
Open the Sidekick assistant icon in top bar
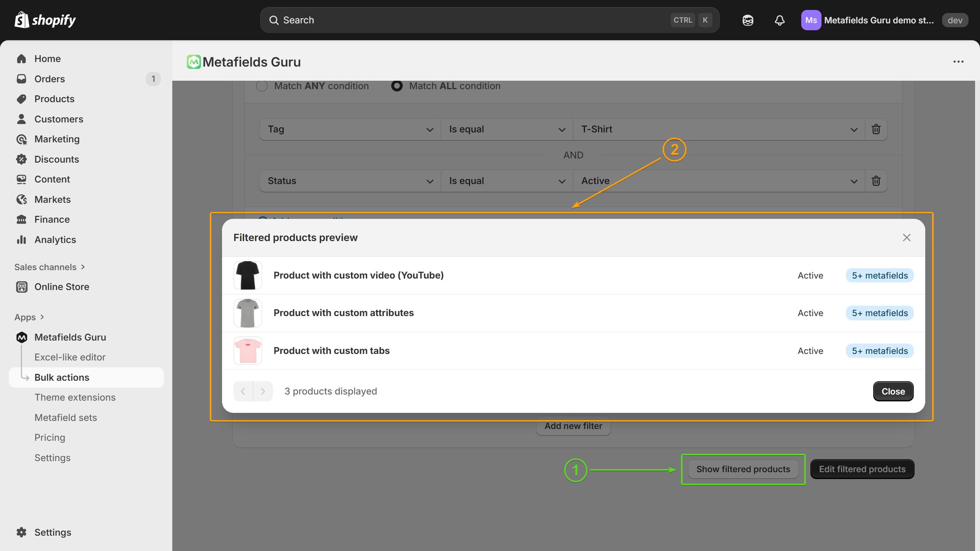click(x=748, y=20)
